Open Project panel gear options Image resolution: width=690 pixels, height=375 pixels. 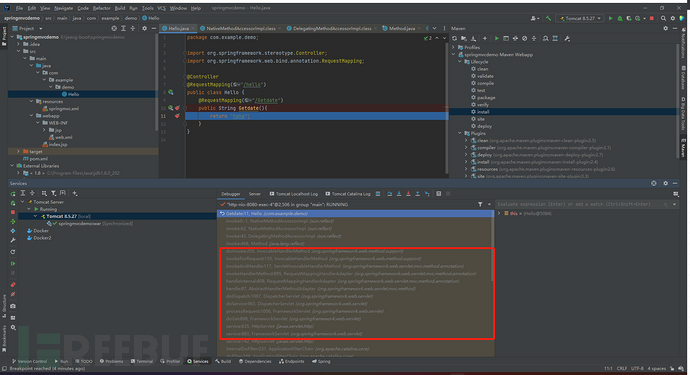(144, 28)
